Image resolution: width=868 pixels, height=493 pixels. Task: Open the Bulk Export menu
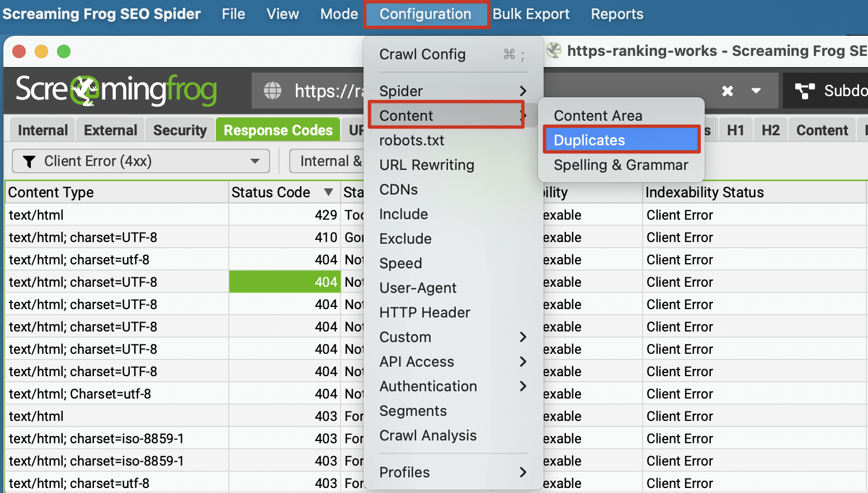coord(531,14)
